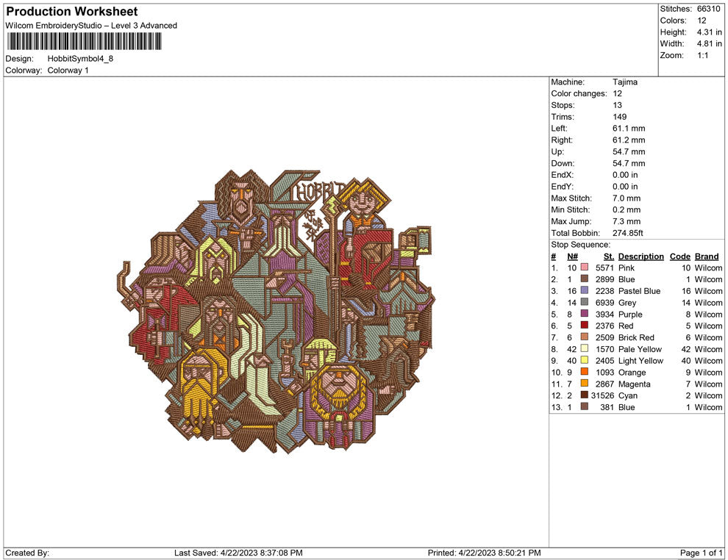Click the Left value 61.1 mm
Image resolution: width=728 pixels, height=560 pixels.
click(629, 128)
